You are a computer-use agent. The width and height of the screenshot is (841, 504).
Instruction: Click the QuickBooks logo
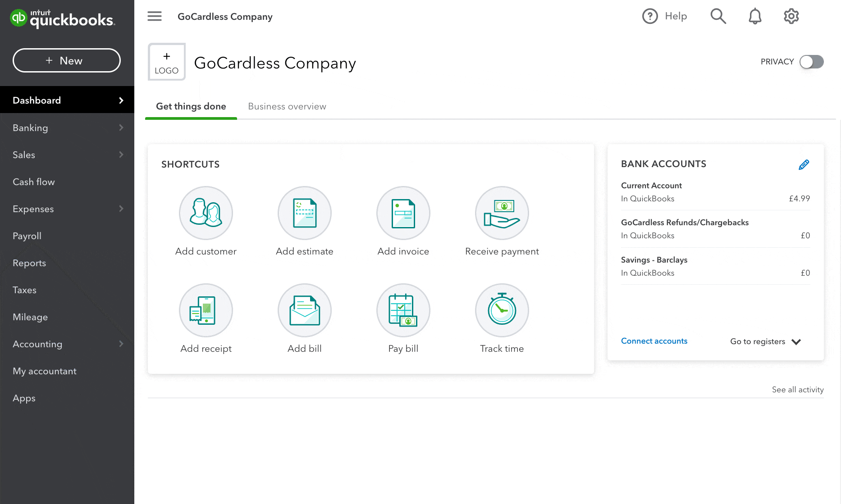click(63, 18)
